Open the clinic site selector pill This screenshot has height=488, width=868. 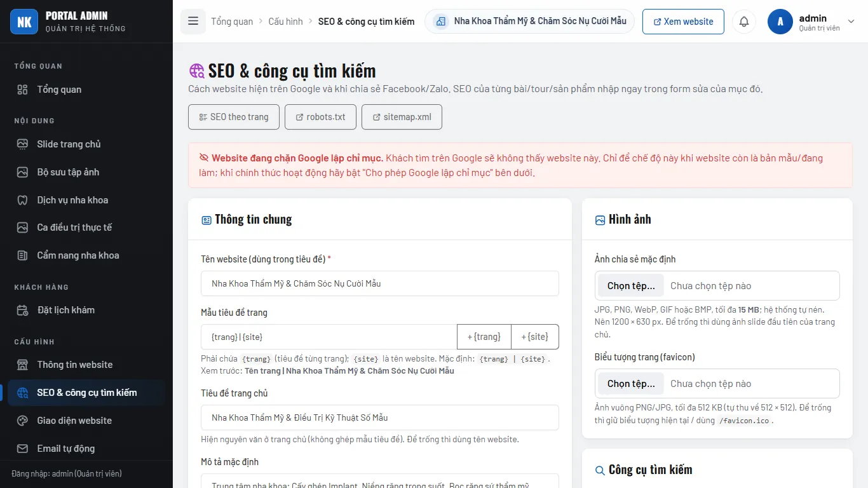(529, 21)
